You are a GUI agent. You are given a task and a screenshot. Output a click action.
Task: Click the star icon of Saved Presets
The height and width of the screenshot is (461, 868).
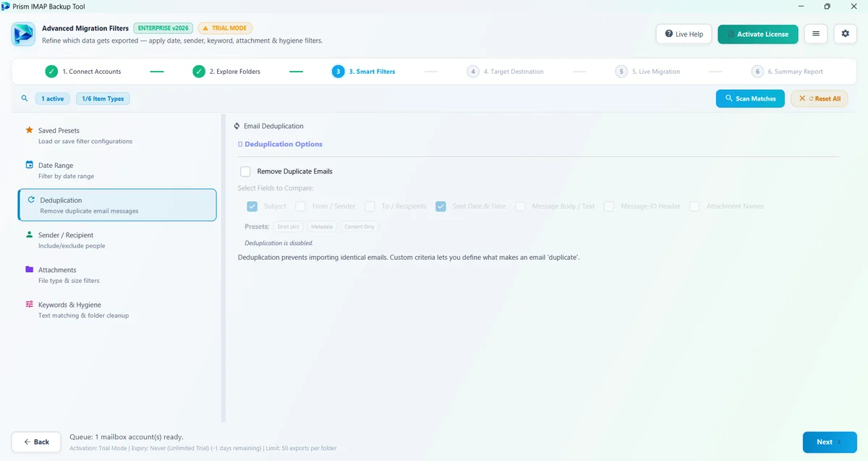[x=29, y=130]
